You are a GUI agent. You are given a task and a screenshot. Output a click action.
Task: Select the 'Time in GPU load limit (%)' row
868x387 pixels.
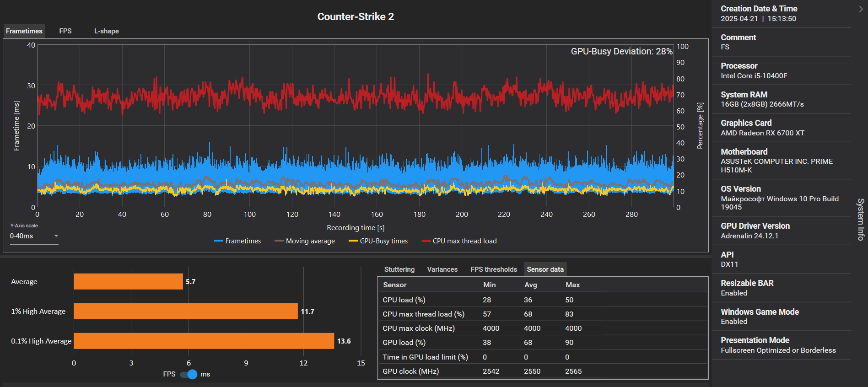click(x=543, y=357)
